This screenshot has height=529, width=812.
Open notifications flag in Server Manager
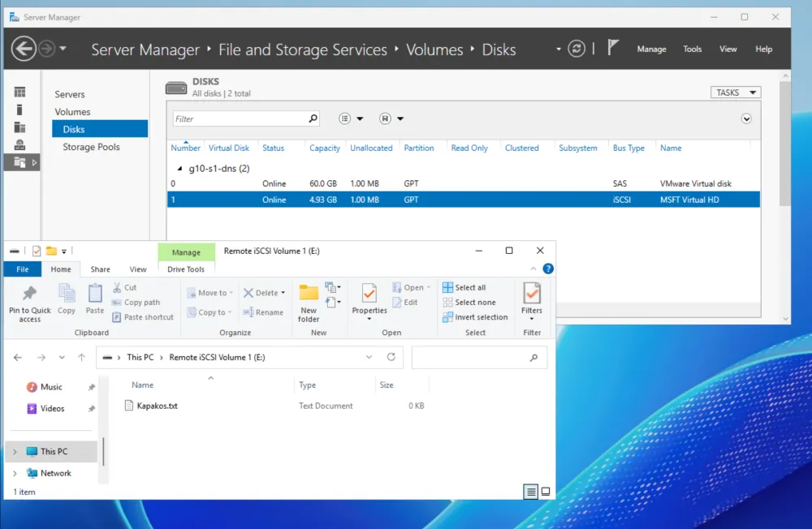pos(612,48)
